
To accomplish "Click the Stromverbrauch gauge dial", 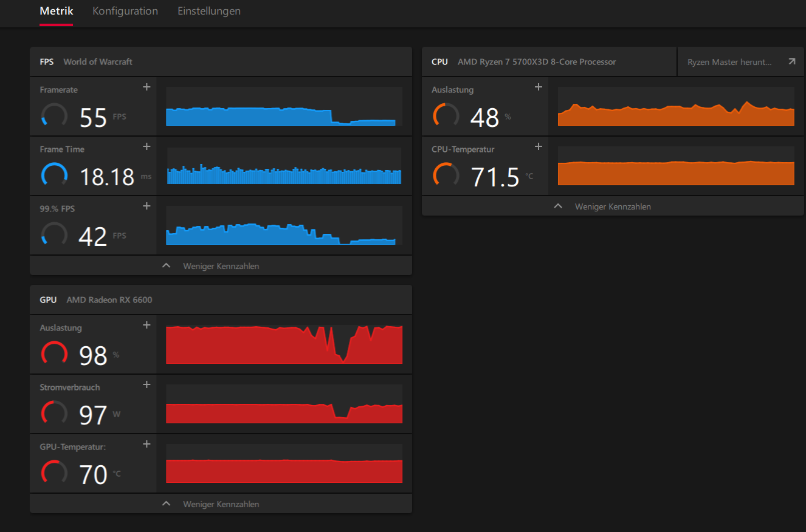I will point(54,413).
